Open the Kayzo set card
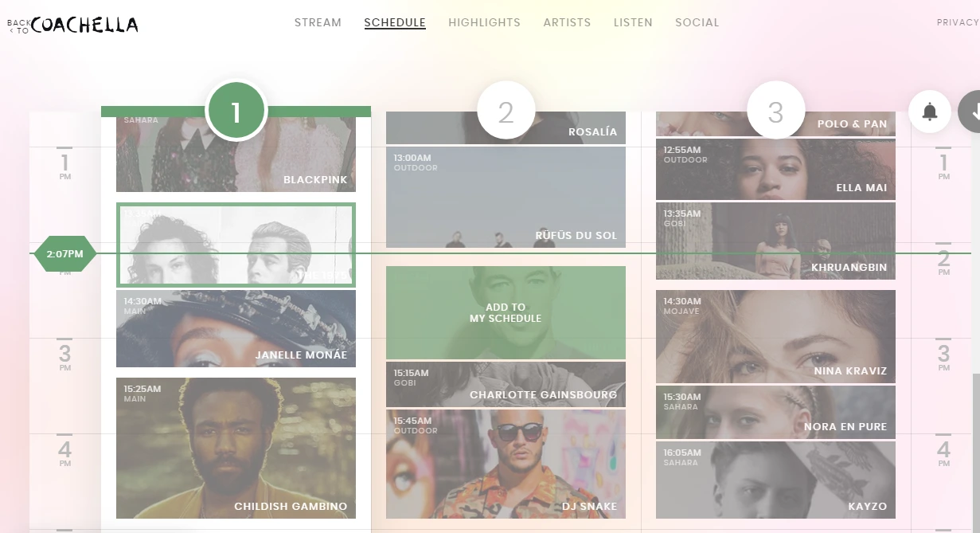 point(775,480)
